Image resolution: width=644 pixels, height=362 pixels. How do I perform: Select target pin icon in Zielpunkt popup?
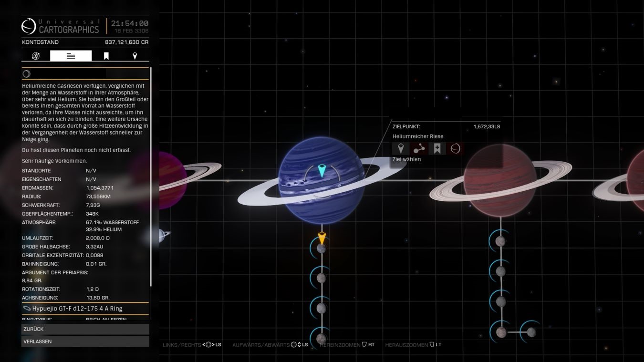point(401,148)
